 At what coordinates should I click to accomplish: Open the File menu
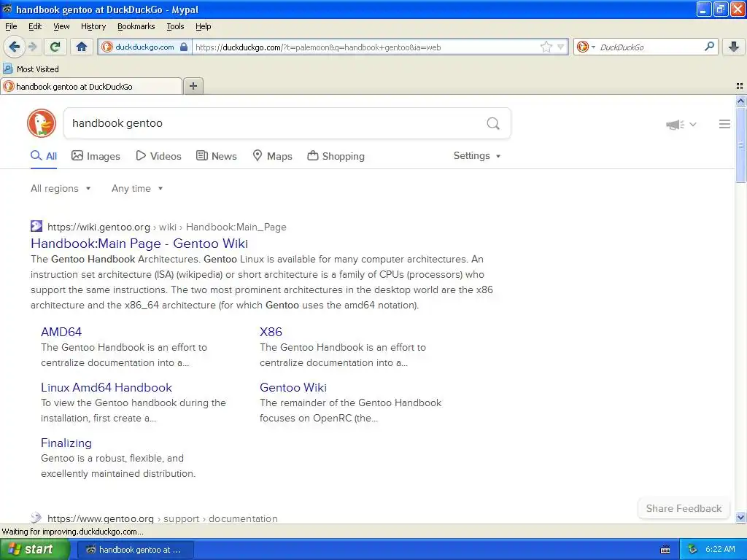click(x=11, y=26)
